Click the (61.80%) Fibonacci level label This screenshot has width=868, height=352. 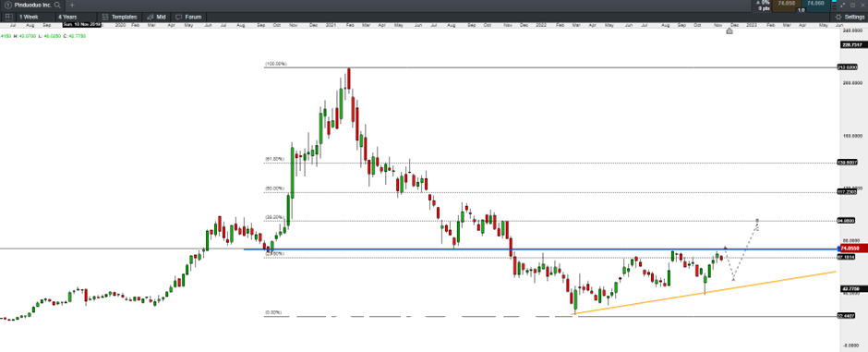tap(274, 159)
